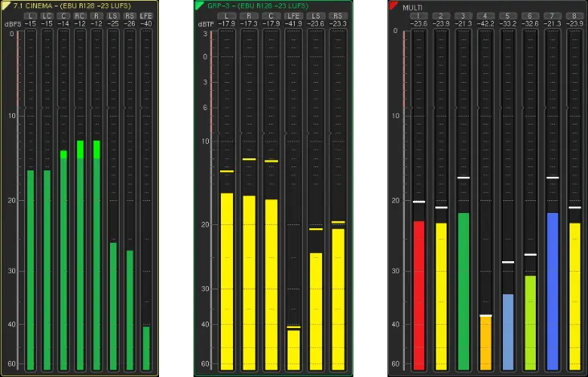This screenshot has width=588, height=377.
Task: Select the C channel label in GRP-3 group
Action: 272,16
